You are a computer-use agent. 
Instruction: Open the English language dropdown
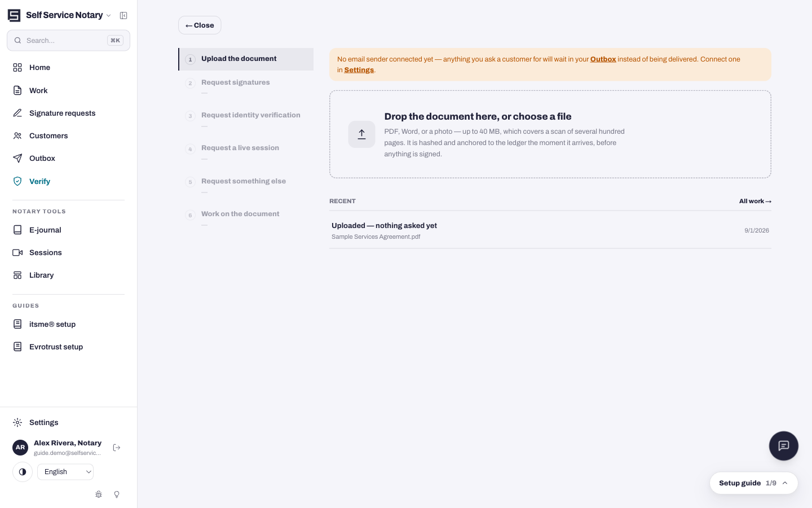(65, 472)
